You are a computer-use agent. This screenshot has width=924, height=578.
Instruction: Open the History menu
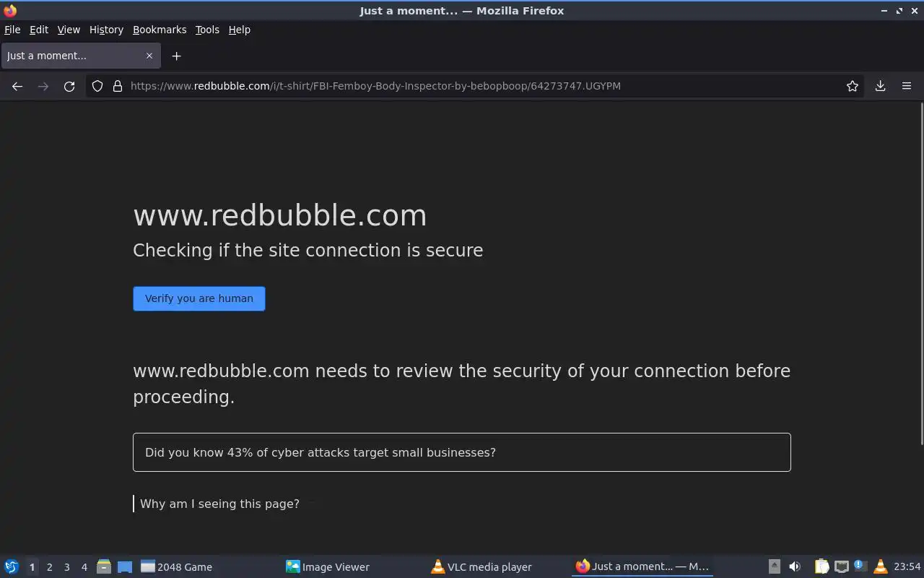tap(106, 30)
